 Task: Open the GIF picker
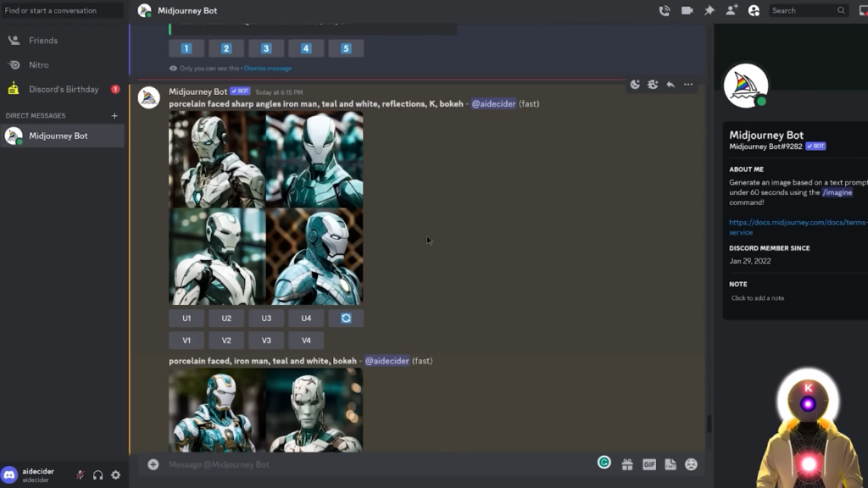[x=649, y=464]
